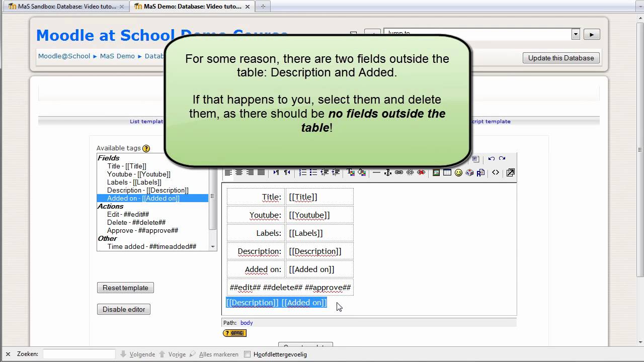Screen dimensions: 644x362
Task: Click Alles markeren in the find bar
Action: 214,354
